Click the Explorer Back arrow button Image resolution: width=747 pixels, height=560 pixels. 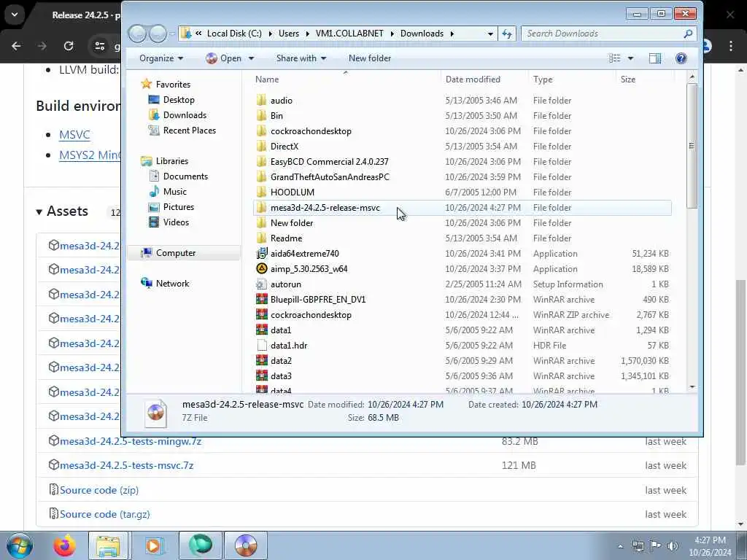(x=137, y=34)
